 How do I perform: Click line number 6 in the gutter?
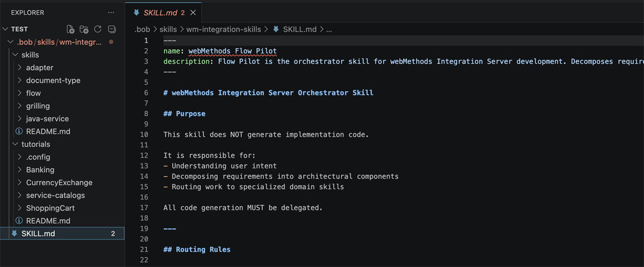coord(146,93)
